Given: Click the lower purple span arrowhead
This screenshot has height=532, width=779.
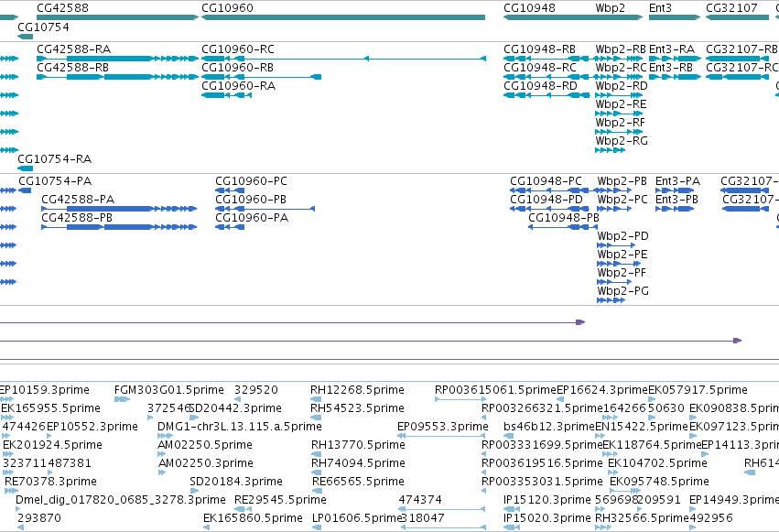Looking at the screenshot, I should [x=737, y=341].
